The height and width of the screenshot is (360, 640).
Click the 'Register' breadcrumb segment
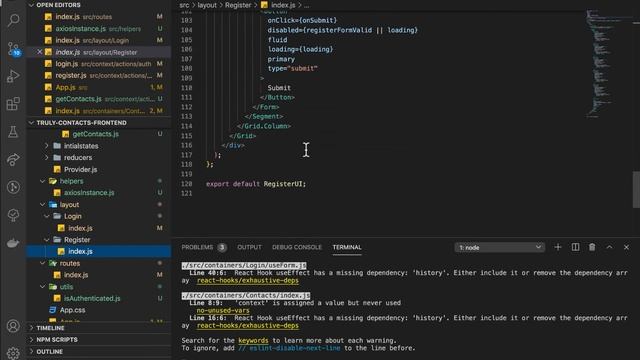pyautogui.click(x=238, y=5)
